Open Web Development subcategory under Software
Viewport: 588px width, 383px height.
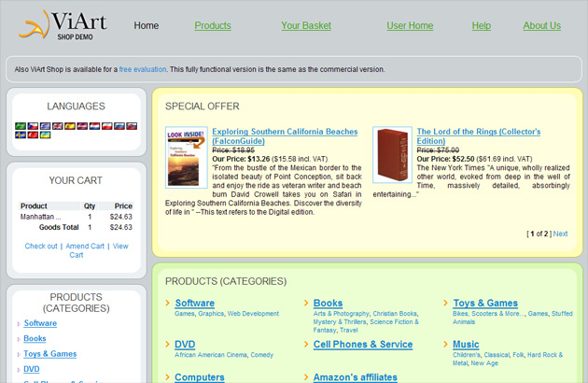(x=253, y=314)
